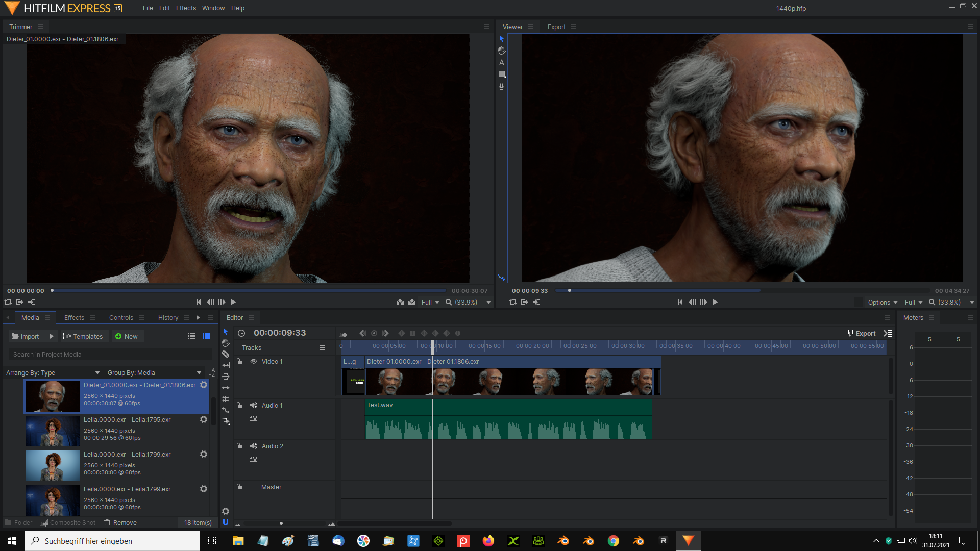980x551 pixels.
Task: Open Tracks options menu
Action: (x=323, y=347)
